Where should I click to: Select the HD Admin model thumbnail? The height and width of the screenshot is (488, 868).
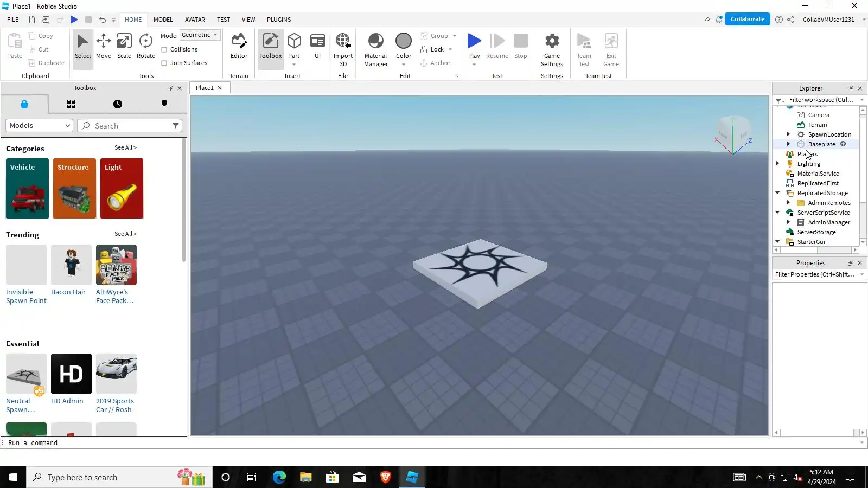tap(71, 374)
